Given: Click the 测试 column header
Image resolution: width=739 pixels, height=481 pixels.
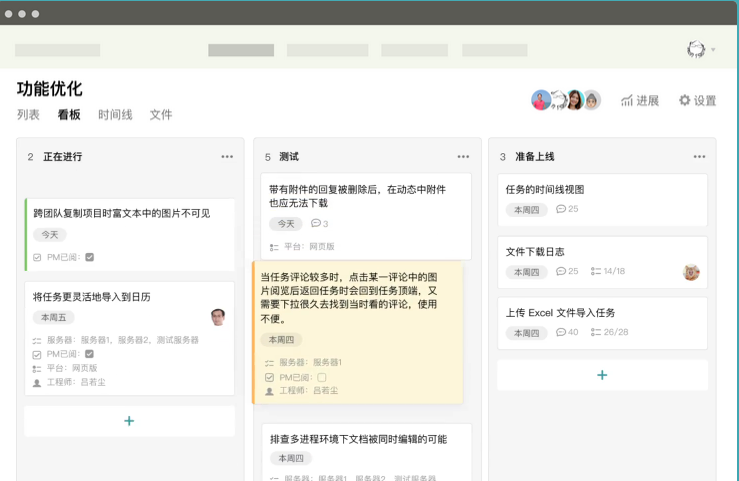Looking at the screenshot, I should point(289,156).
